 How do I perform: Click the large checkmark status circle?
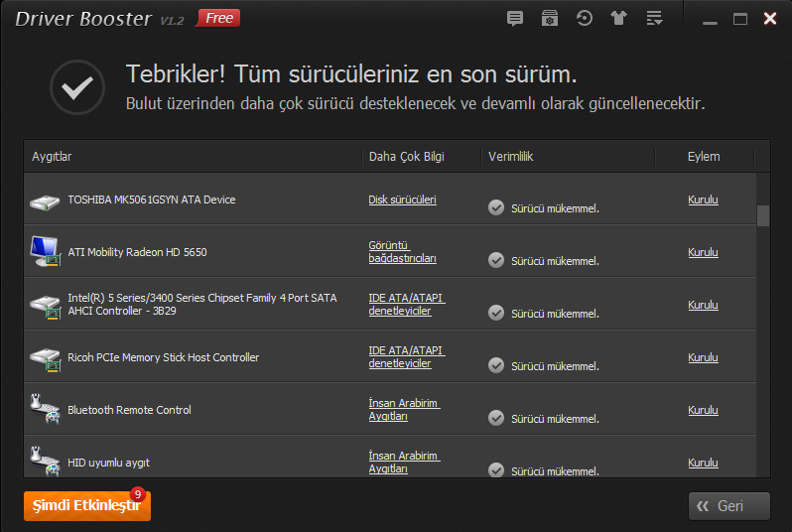(77, 87)
